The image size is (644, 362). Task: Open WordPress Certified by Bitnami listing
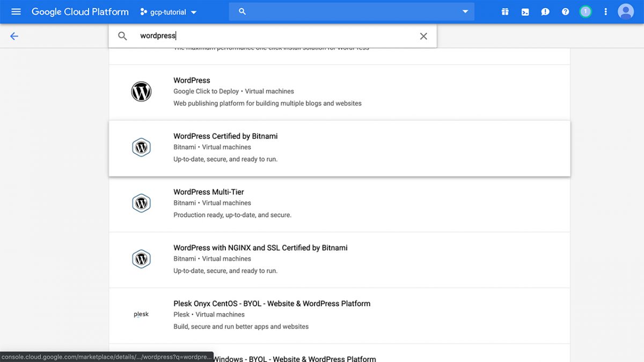coord(225,136)
